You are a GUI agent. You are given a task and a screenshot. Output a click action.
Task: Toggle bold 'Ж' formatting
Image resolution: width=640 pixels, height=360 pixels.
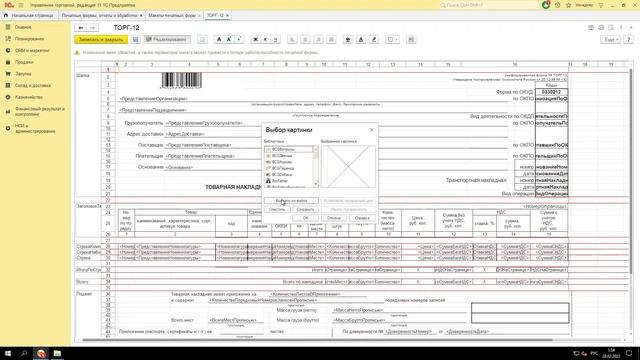click(256, 40)
